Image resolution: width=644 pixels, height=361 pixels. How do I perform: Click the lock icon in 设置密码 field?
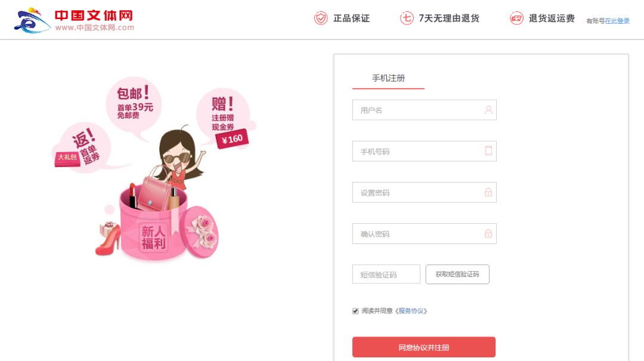[x=488, y=192]
